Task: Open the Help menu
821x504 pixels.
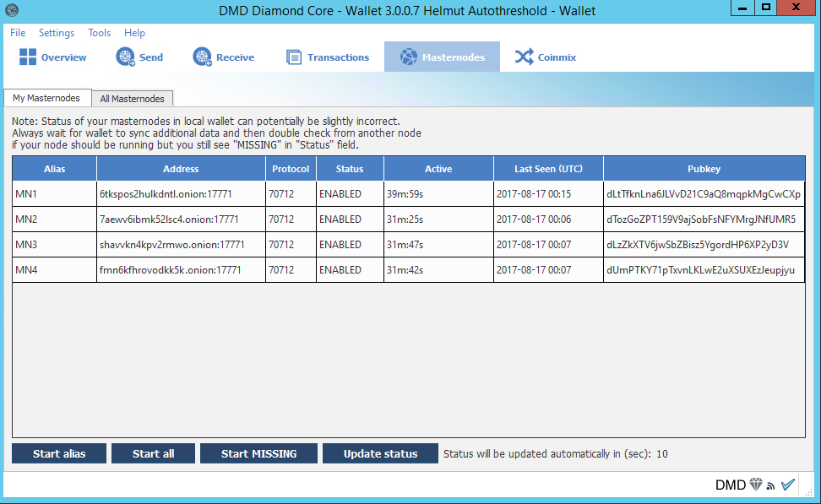Action: pos(134,32)
